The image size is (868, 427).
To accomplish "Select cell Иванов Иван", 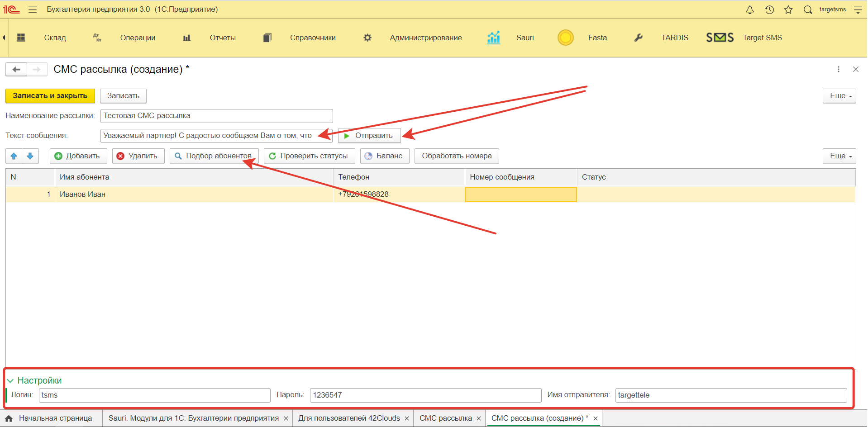I will pyautogui.click(x=194, y=195).
